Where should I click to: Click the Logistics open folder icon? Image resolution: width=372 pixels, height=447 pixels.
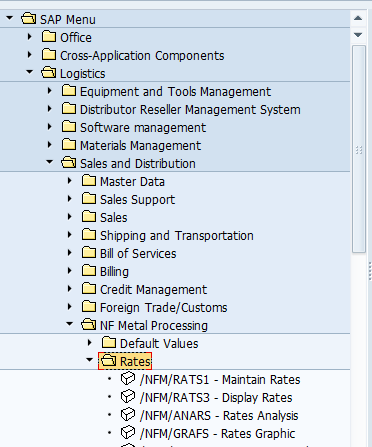(x=49, y=73)
